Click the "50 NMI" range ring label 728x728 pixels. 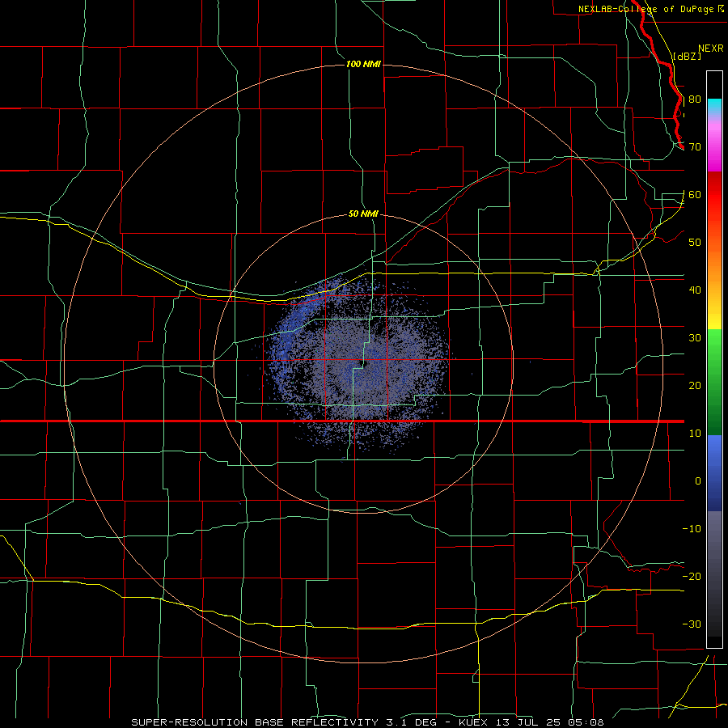click(x=363, y=214)
